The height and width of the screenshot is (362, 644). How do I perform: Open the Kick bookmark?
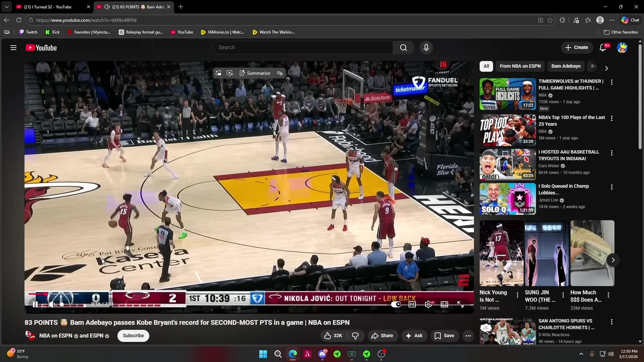52,32
